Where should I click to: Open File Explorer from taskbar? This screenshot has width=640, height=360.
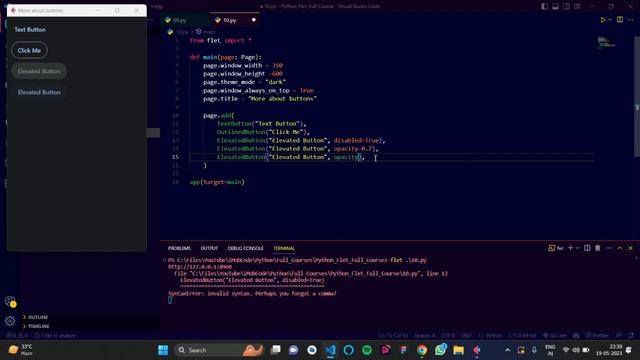tap(459, 350)
